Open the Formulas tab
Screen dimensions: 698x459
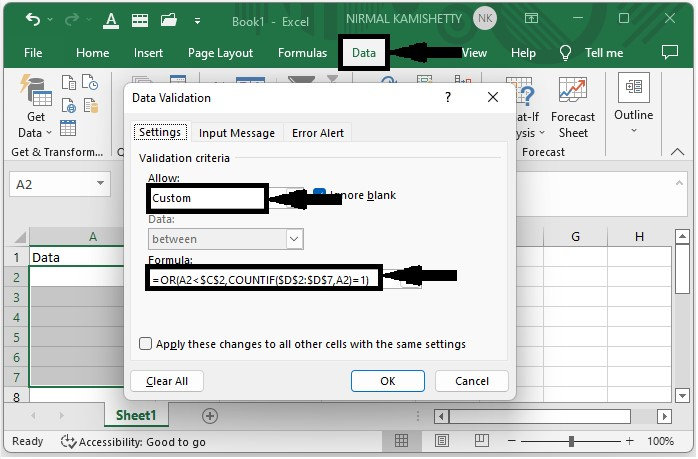(302, 53)
